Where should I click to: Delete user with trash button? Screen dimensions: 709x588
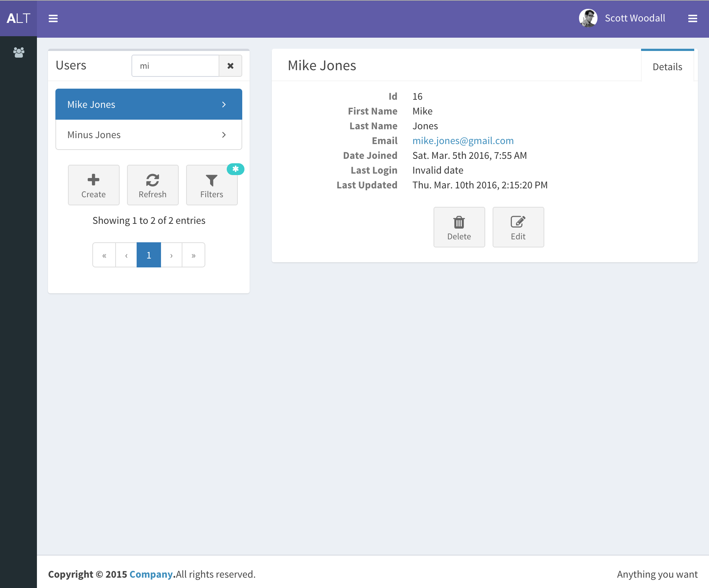click(459, 227)
